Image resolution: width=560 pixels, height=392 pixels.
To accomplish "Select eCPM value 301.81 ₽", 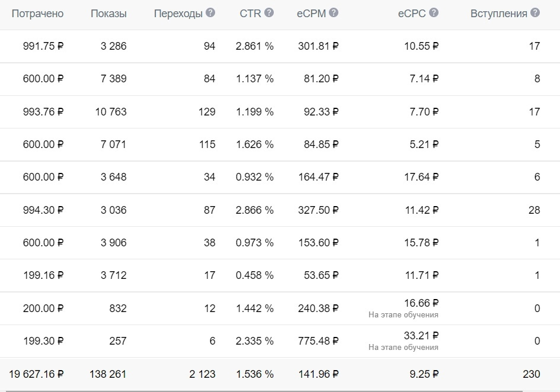I will [318, 46].
